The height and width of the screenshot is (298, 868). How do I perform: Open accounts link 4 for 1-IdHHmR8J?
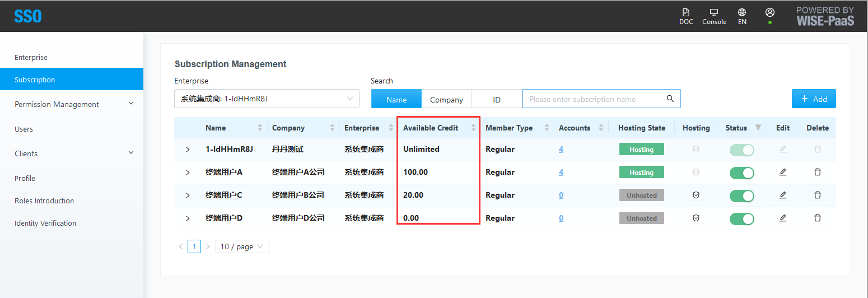pyautogui.click(x=561, y=150)
